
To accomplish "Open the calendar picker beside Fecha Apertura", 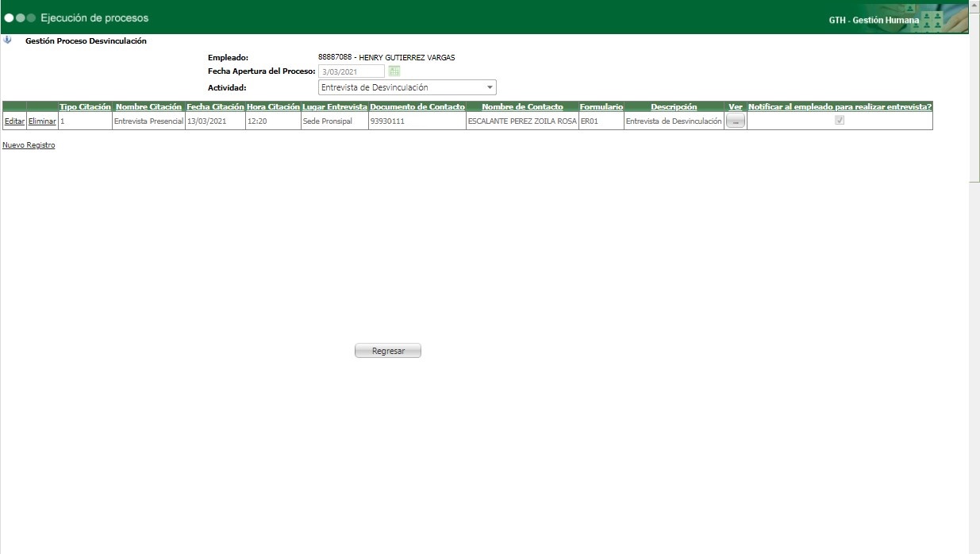I will coord(394,71).
